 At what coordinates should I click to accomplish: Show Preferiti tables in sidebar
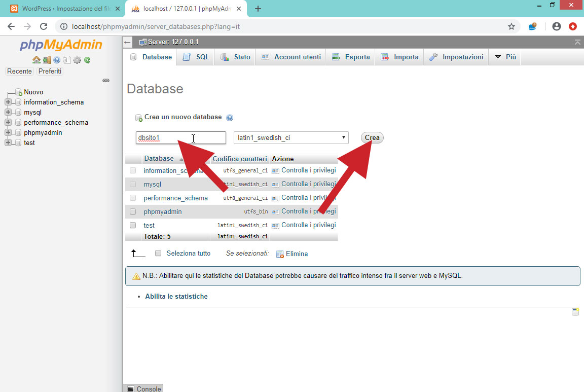coord(50,71)
